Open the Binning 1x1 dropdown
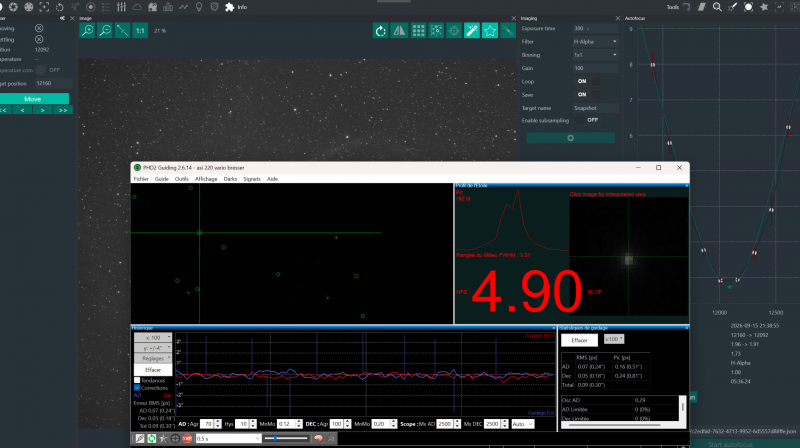The image size is (800, 448). tap(595, 55)
